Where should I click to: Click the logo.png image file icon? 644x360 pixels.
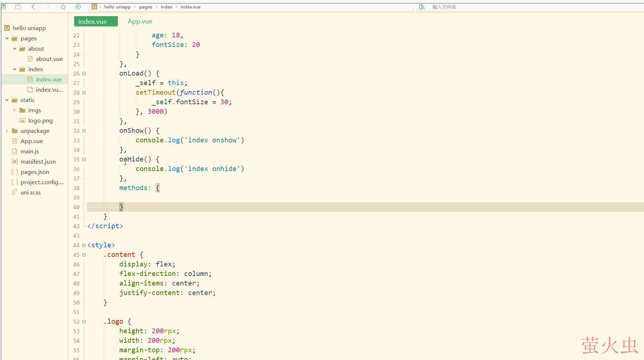pos(22,120)
